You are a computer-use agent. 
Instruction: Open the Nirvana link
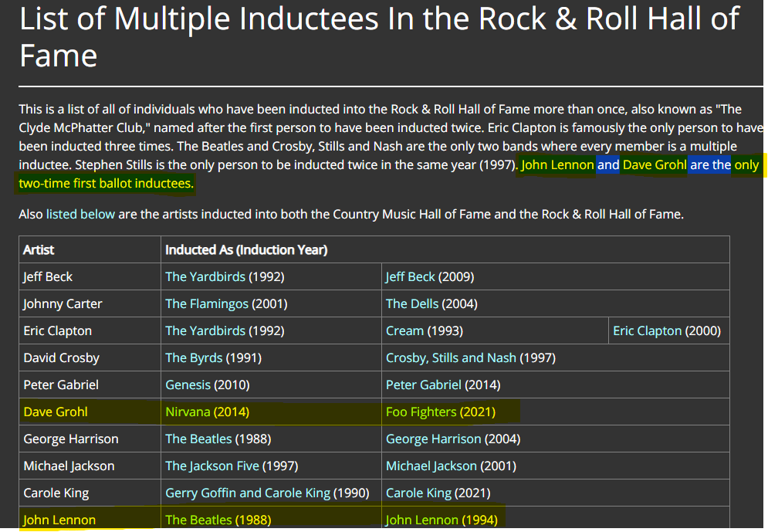pyautogui.click(x=188, y=412)
